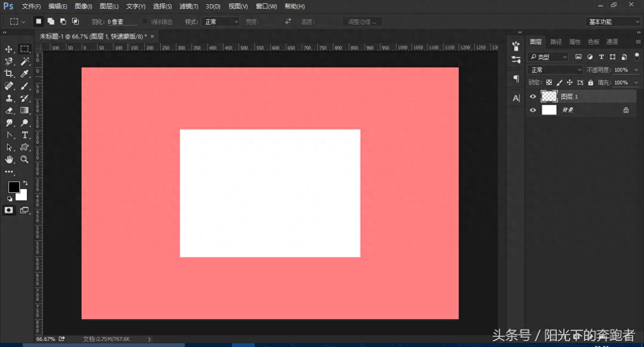Select the Crop tool
644x347 pixels.
(9, 74)
